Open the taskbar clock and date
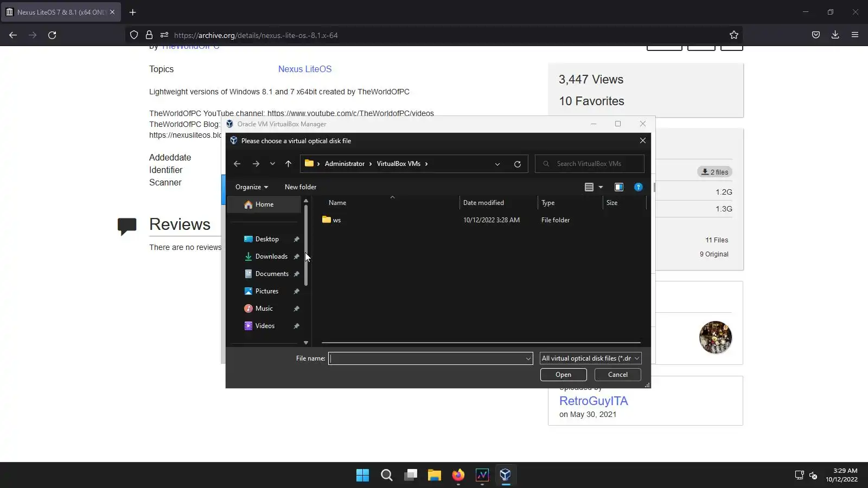The image size is (868, 488). tap(843, 475)
